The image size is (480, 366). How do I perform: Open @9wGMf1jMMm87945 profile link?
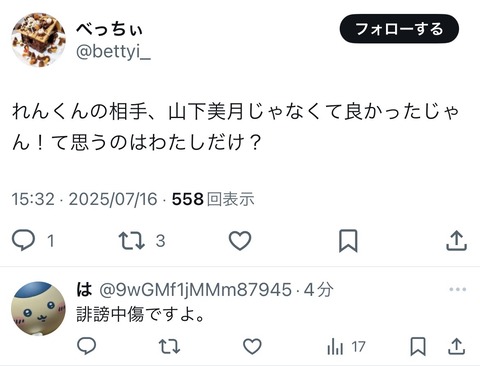point(196,289)
